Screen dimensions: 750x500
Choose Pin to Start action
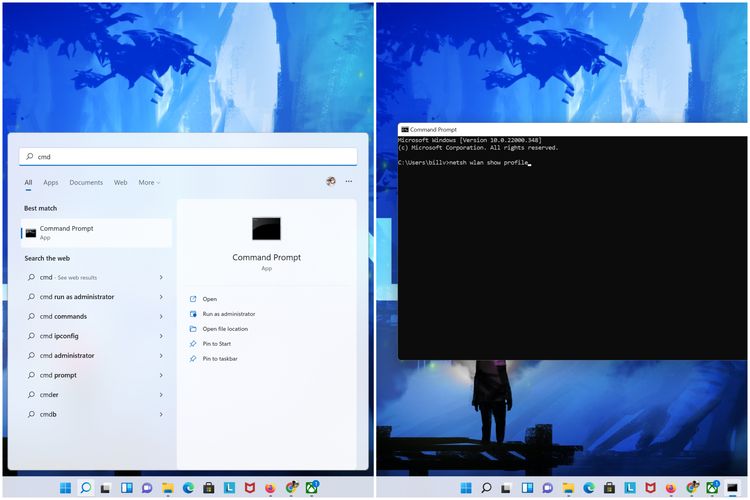[x=217, y=344]
